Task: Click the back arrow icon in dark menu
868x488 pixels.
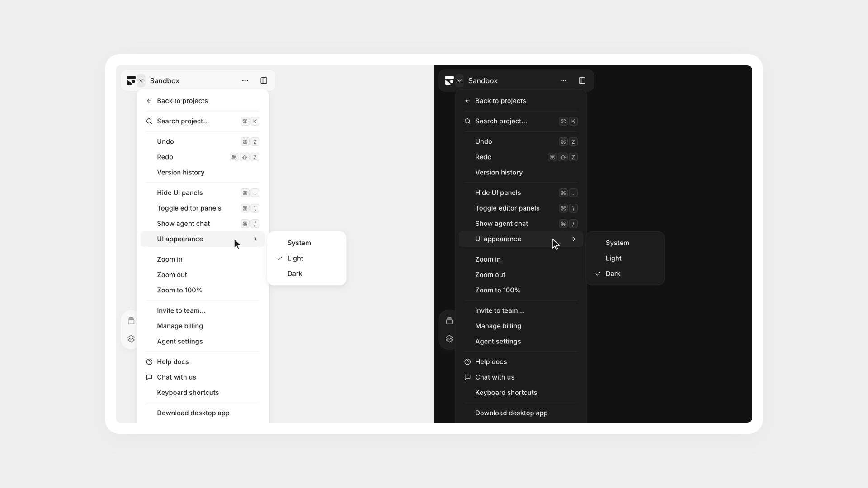Action: coord(467,101)
